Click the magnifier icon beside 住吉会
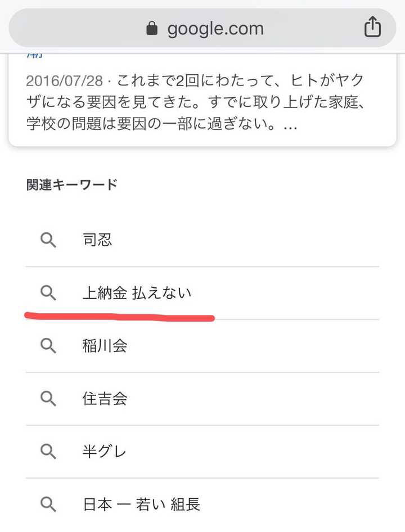 tap(49, 398)
